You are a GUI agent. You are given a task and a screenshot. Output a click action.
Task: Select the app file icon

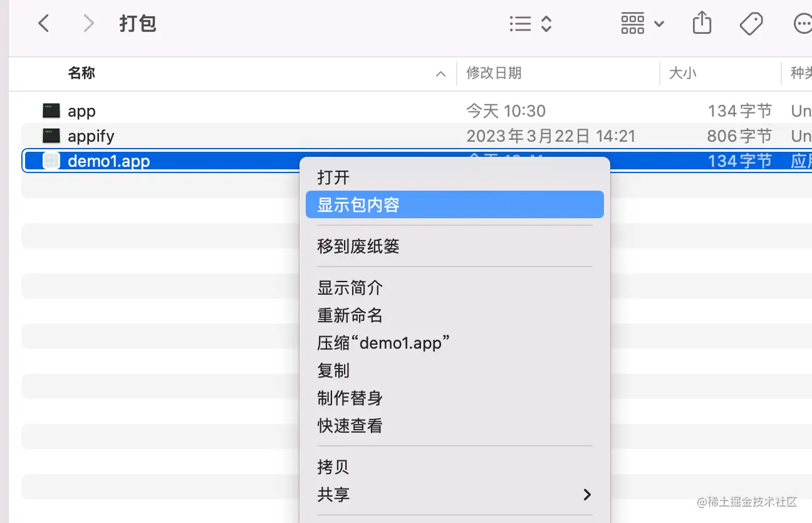pos(51,111)
